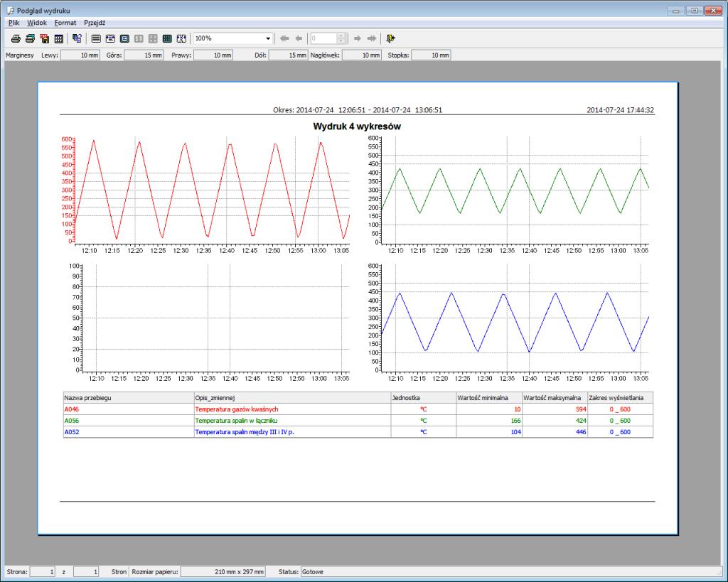Click the exit door icon to close preview
This screenshot has height=582, width=728.
click(390, 38)
